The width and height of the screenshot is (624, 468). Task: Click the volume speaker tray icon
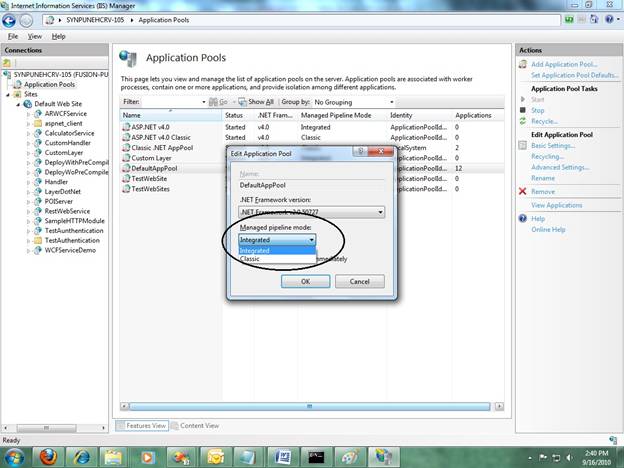coord(569,458)
